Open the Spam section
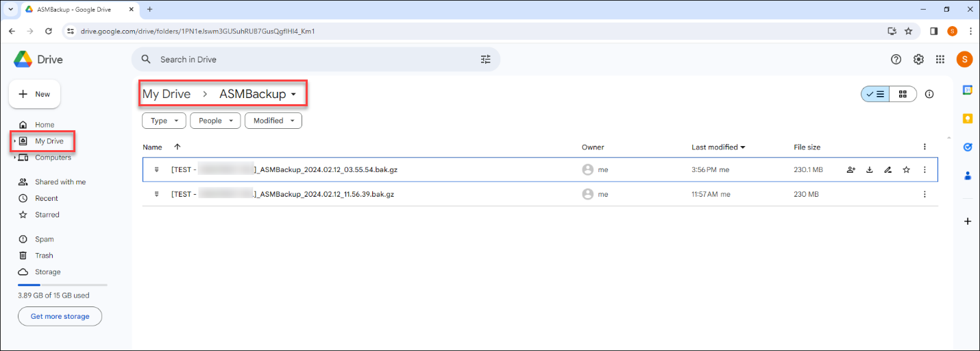The width and height of the screenshot is (980, 351). [x=45, y=239]
